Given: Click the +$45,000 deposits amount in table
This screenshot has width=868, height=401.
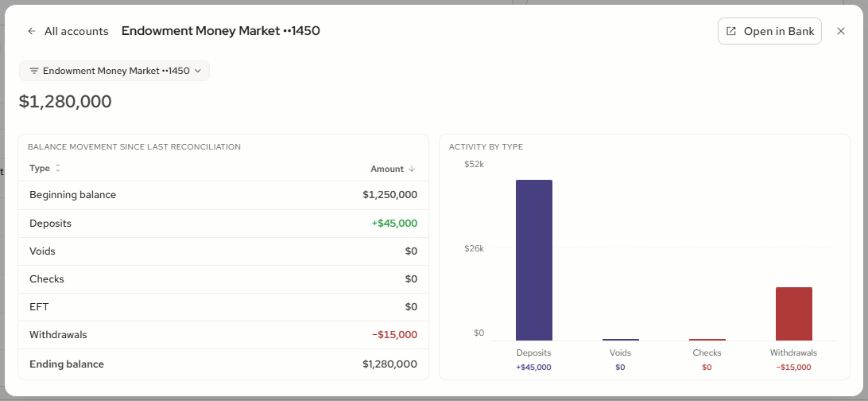Looking at the screenshot, I should pyautogui.click(x=394, y=224).
